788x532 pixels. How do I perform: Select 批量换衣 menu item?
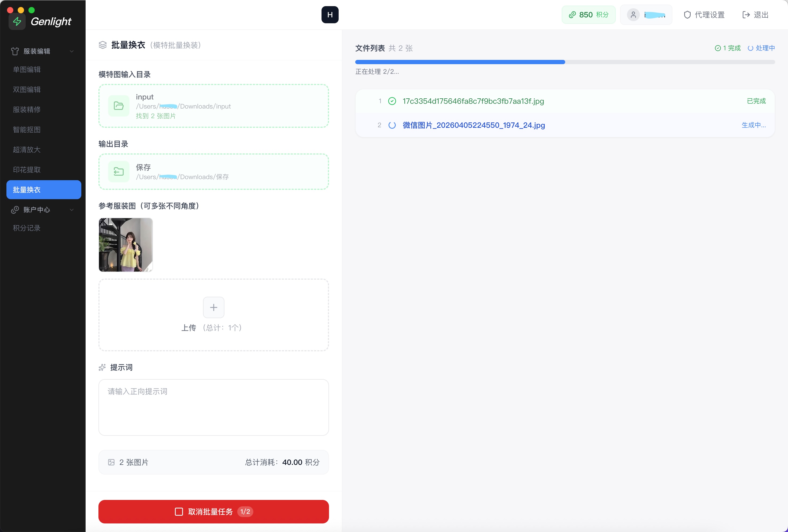click(44, 190)
